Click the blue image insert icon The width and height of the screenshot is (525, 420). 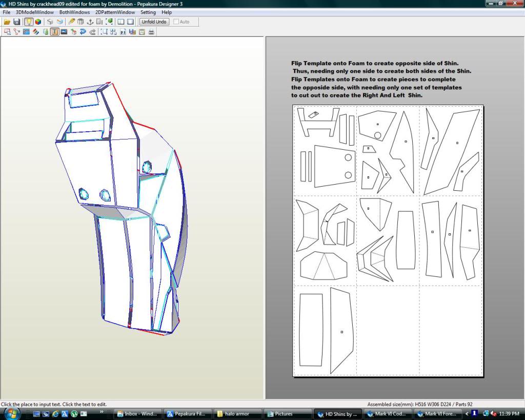[x=64, y=32]
